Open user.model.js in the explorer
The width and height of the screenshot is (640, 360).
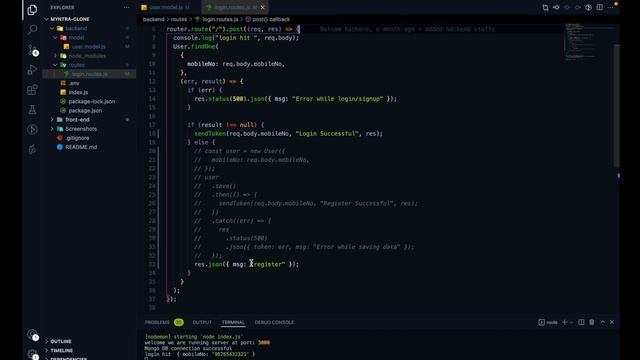point(89,47)
